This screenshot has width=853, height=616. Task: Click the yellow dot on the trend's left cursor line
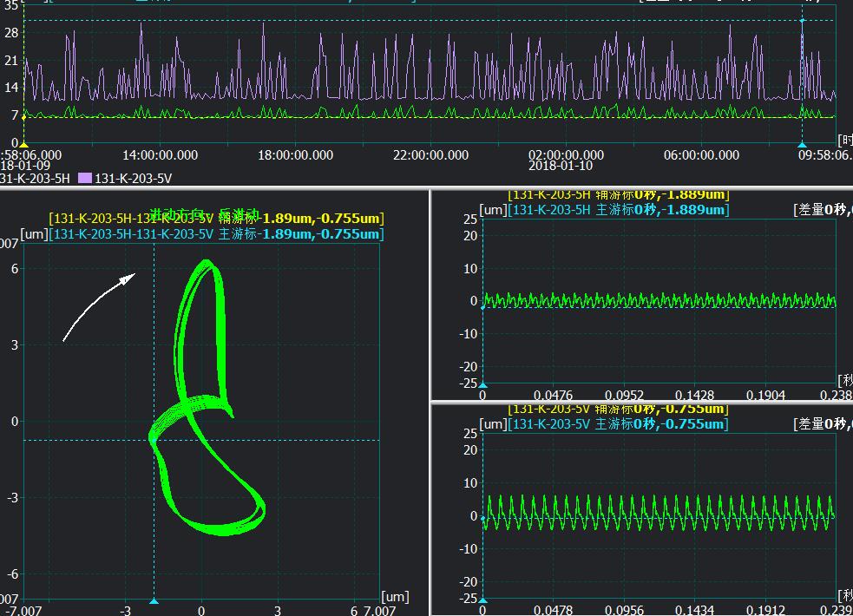pyautogui.click(x=23, y=117)
